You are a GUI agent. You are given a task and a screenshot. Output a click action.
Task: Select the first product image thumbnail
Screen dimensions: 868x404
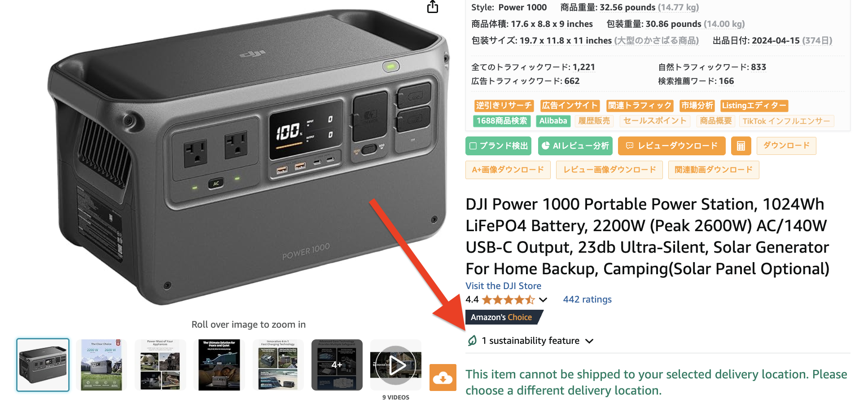[x=43, y=365]
